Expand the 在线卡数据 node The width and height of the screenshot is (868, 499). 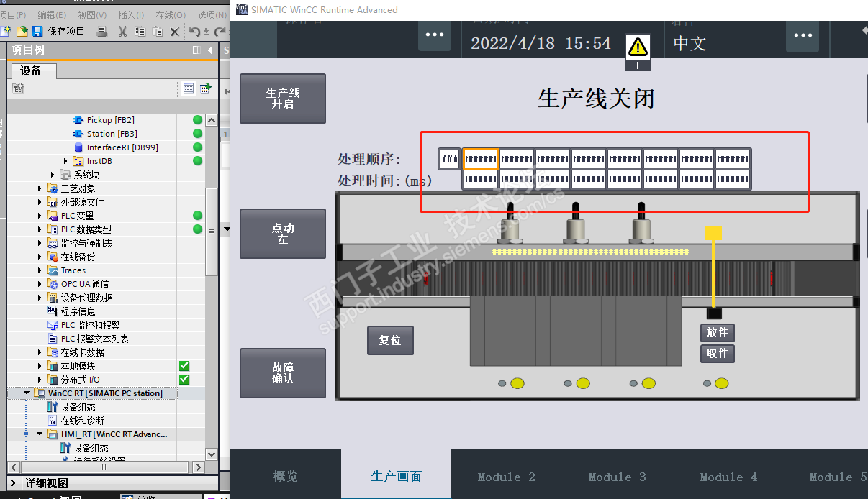[40, 352]
